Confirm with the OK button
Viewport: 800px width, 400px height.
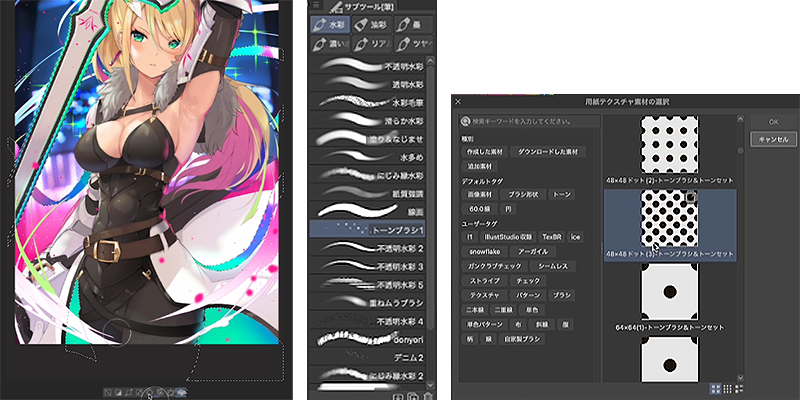pyautogui.click(x=773, y=122)
